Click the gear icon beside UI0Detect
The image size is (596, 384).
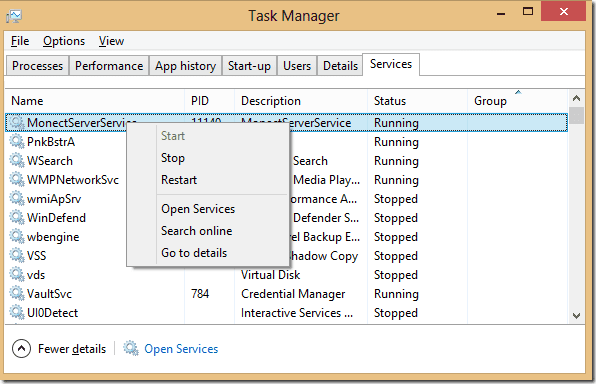coord(17,313)
